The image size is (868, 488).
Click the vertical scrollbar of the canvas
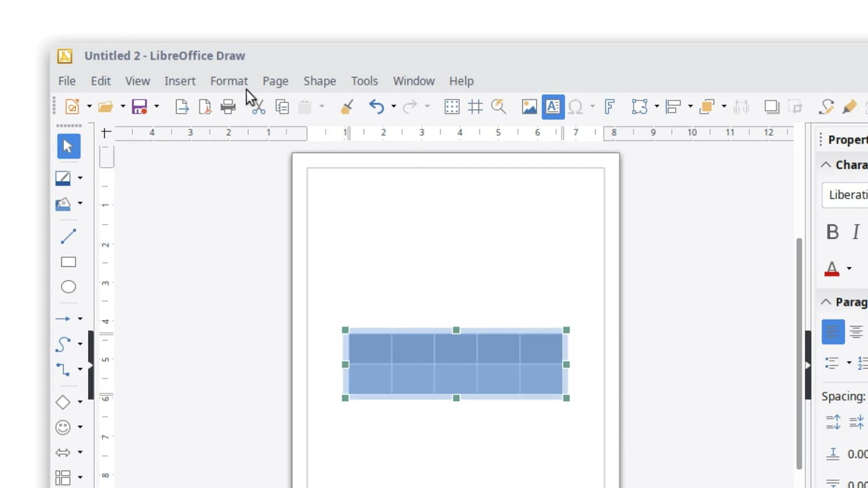pyautogui.click(x=799, y=352)
